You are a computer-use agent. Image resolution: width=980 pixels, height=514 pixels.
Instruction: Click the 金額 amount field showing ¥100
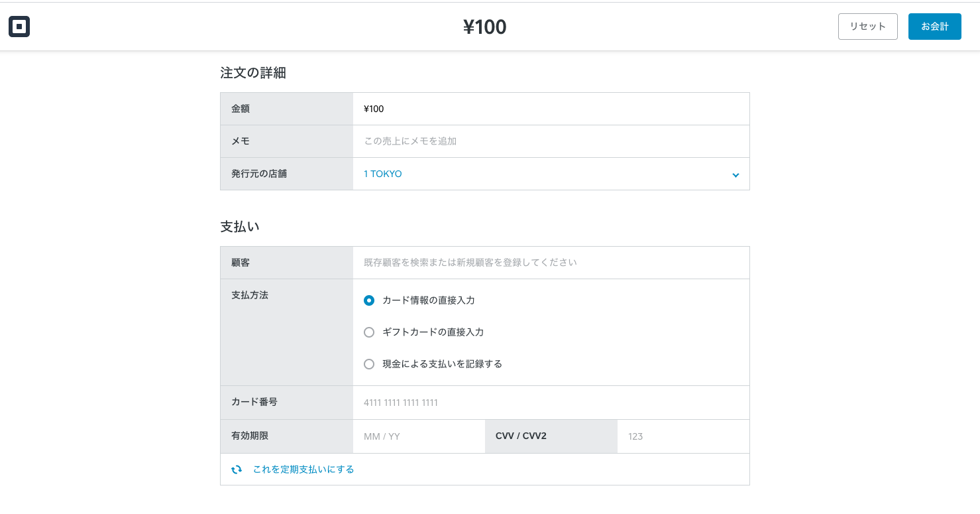coord(551,108)
